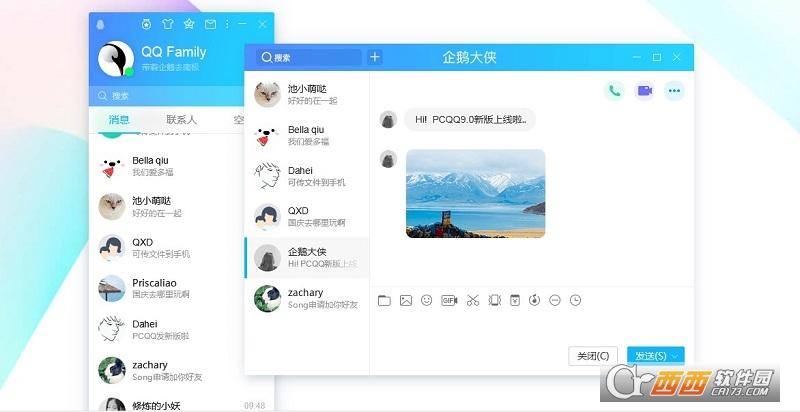Image resolution: width=800 pixels, height=412 pixels.
Task: Open the chat history clock icon
Action: 575,300
